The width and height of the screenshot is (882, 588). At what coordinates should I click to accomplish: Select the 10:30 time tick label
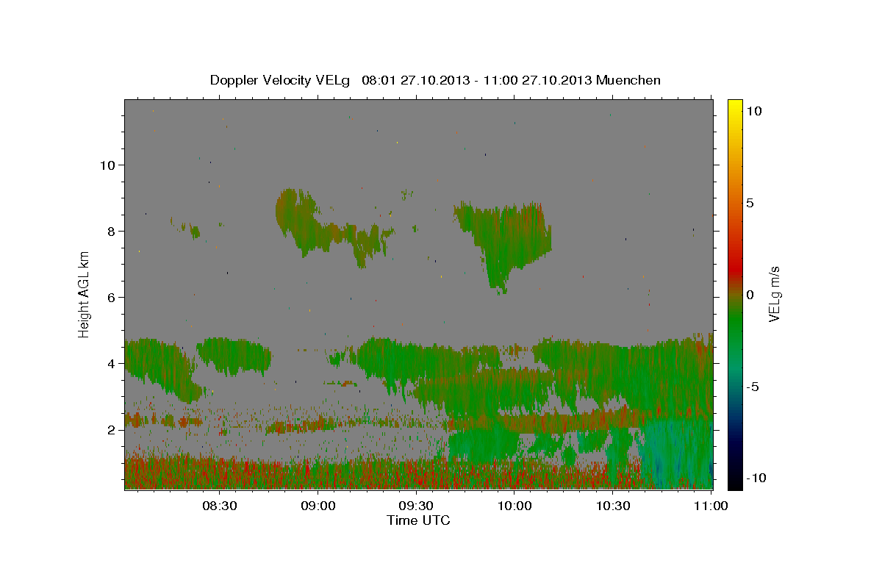click(613, 506)
